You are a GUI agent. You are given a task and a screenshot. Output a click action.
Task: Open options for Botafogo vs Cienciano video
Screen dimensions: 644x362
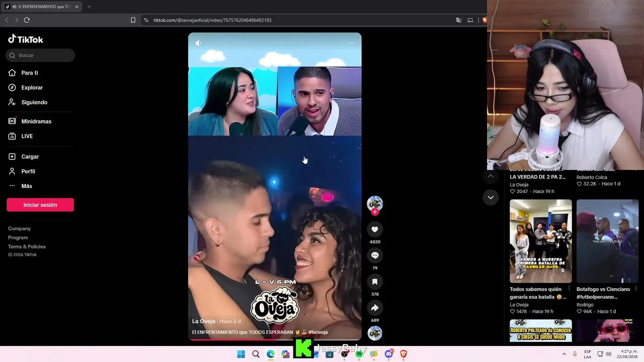point(636,289)
